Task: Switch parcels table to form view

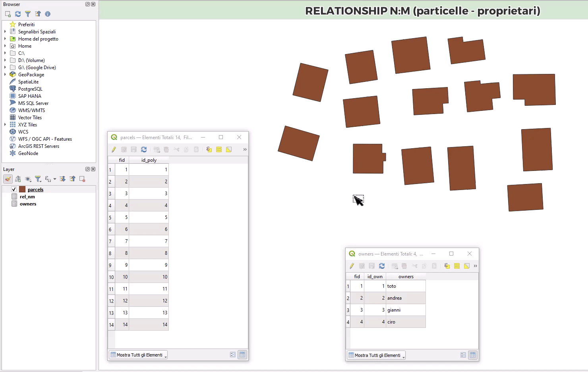Action: [x=233, y=355]
